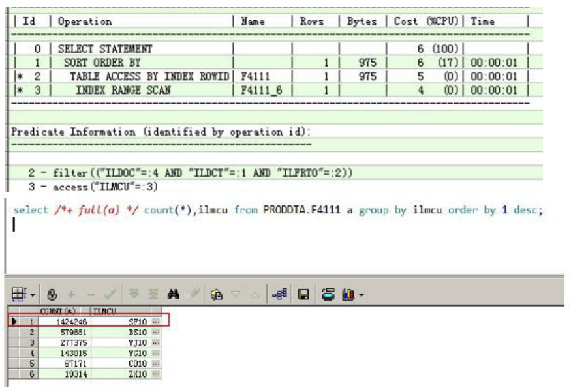Fetch next page with the double down arrow
The height and width of the screenshot is (392, 571).
(x=134, y=294)
